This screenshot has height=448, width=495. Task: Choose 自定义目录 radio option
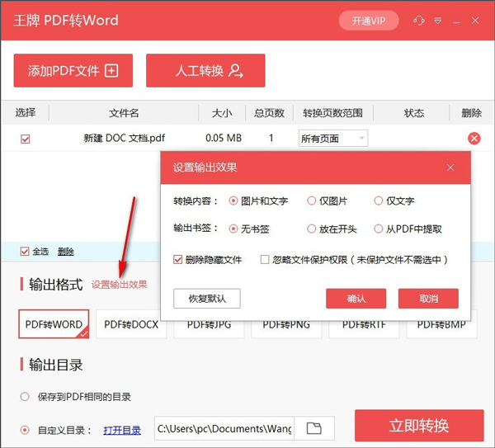click(25, 430)
